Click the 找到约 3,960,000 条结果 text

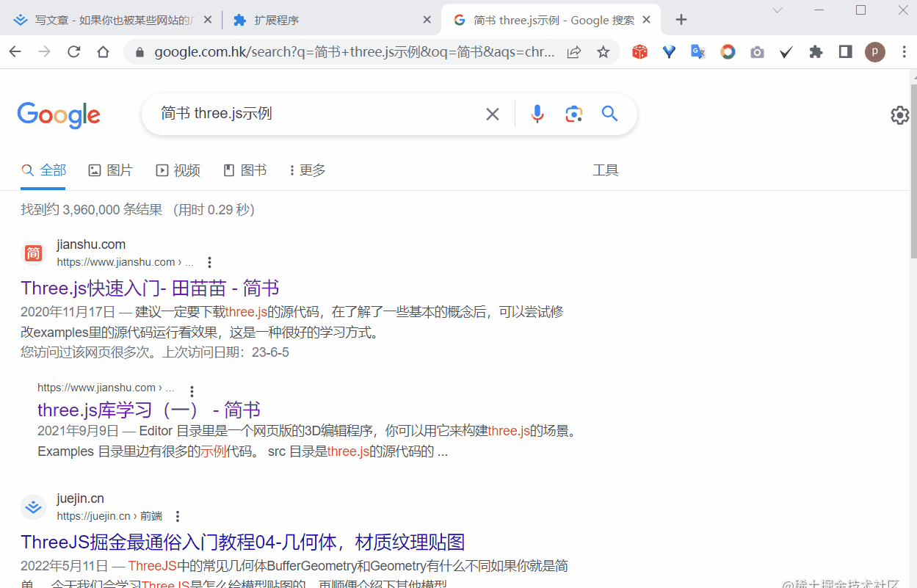(x=91, y=210)
